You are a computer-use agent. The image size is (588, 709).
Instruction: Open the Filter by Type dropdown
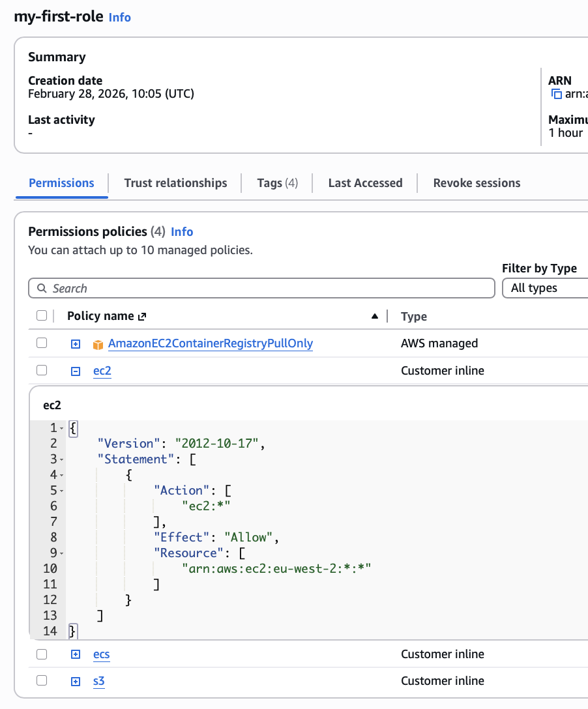coord(546,288)
